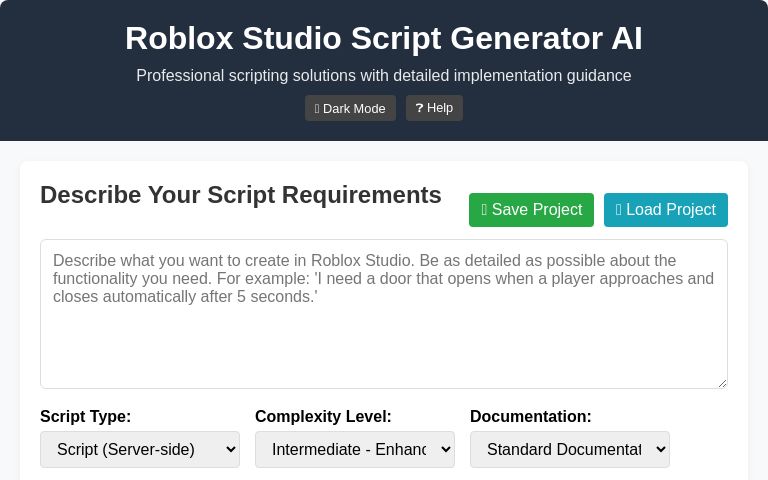Image resolution: width=768 pixels, height=480 pixels.
Task: Click the chevron arrow on Standard Documentation select
Action: (661, 449)
